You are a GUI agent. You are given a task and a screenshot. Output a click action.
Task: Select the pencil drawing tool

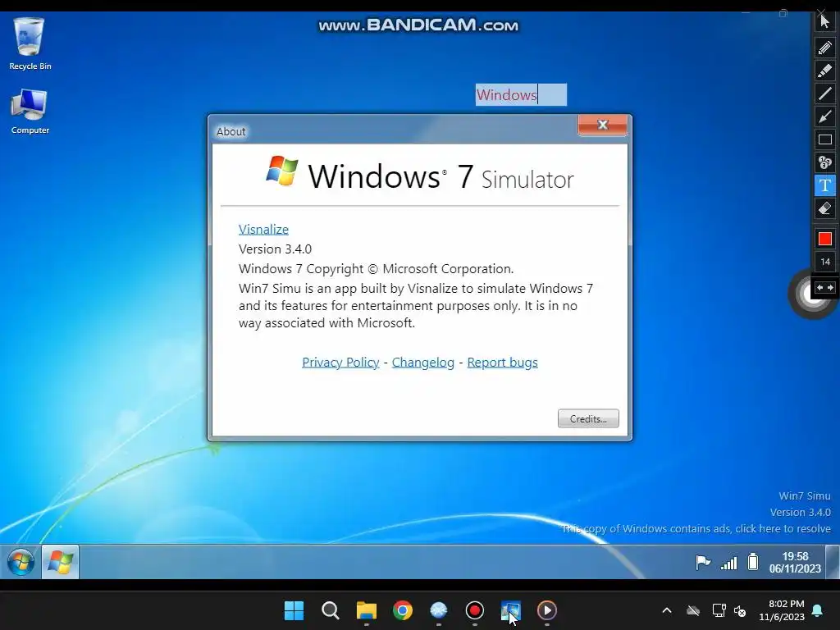coord(825,48)
